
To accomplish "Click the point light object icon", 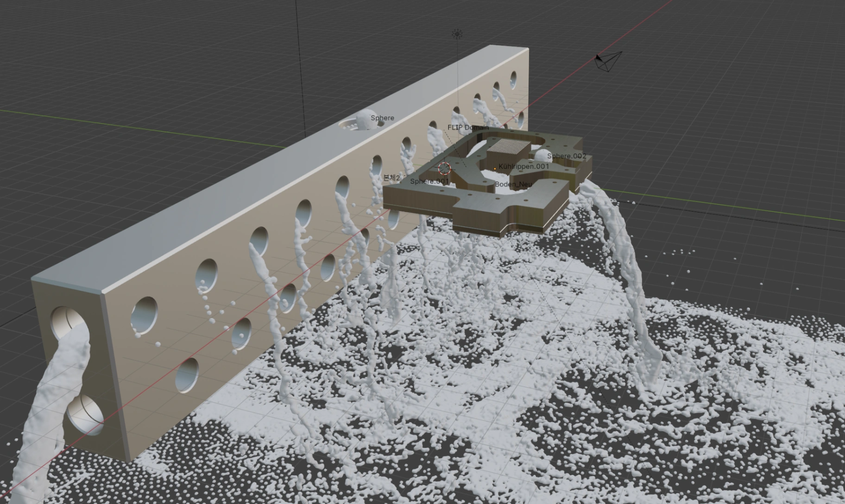I will tap(457, 34).
